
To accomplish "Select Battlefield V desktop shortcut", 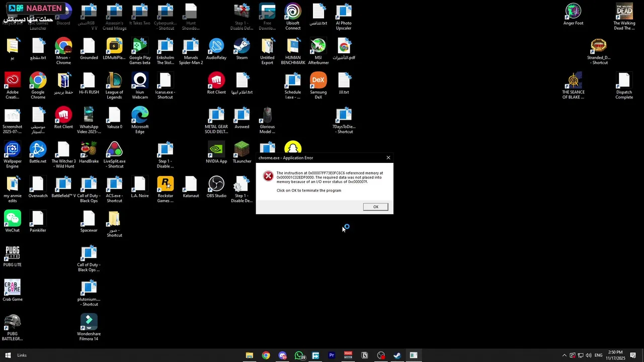I will pyautogui.click(x=63, y=187).
